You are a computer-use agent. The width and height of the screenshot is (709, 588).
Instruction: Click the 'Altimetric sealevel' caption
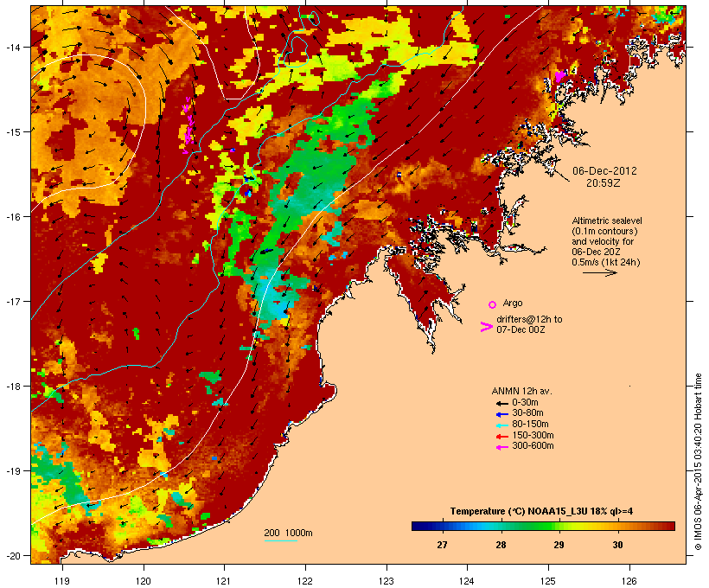607,220
